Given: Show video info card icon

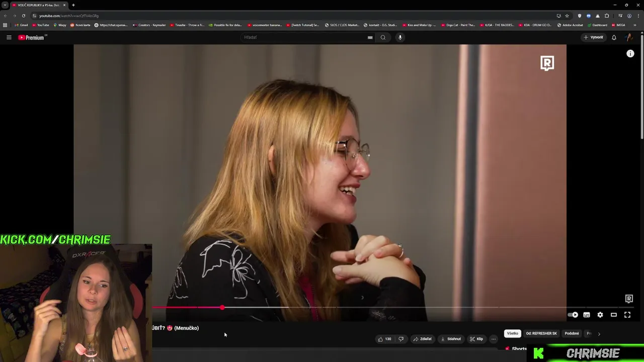Looking at the screenshot, I should (630, 54).
